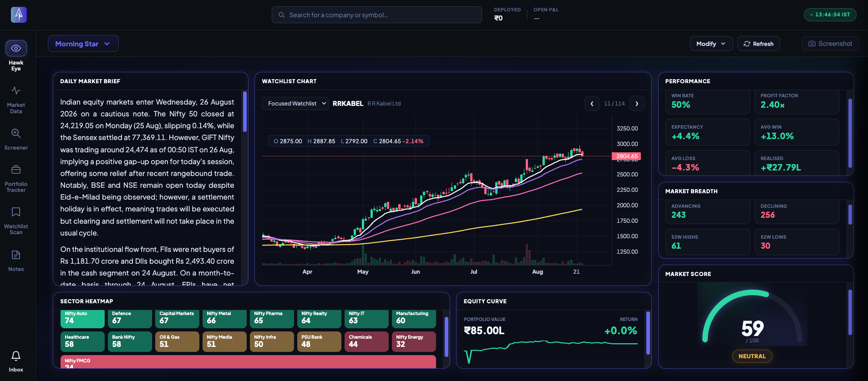The height and width of the screenshot is (381, 868).
Task: Open Morning Star layout dropdown
Action: (x=83, y=44)
